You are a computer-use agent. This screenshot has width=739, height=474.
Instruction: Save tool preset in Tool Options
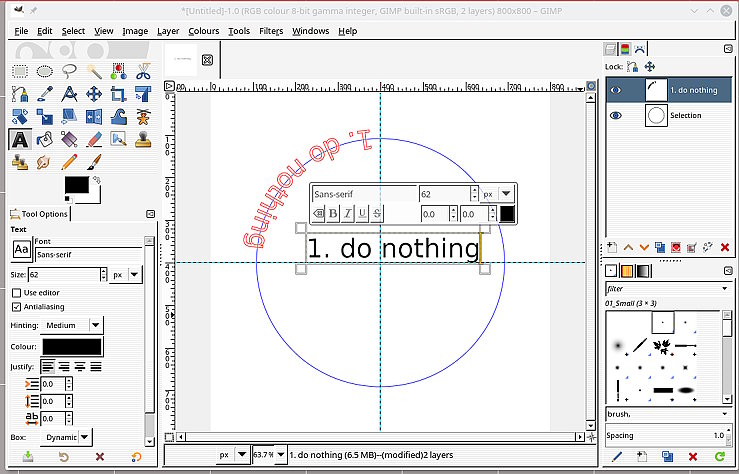pos(28,457)
